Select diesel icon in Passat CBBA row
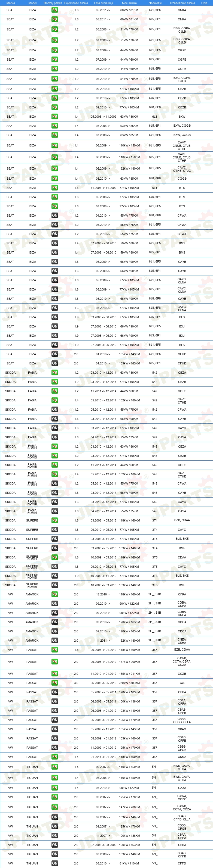 (54, 692)
